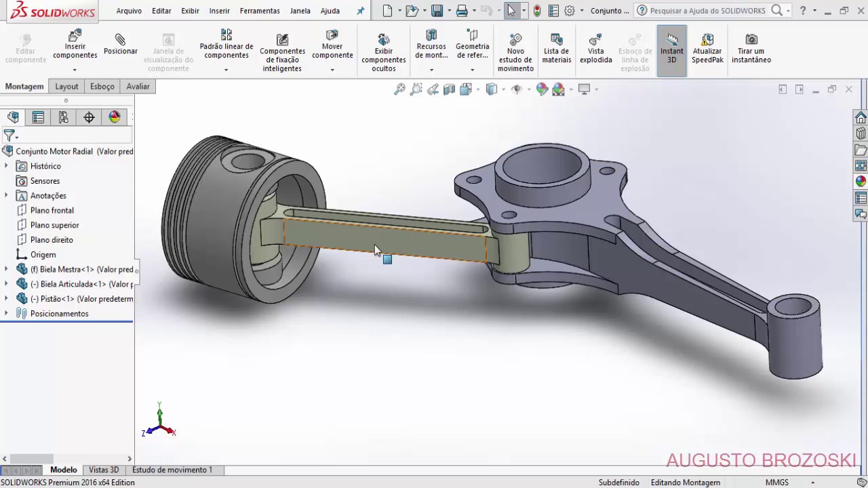Click the Print icon in title bar
Image resolution: width=868 pixels, height=488 pixels.
click(x=462, y=11)
